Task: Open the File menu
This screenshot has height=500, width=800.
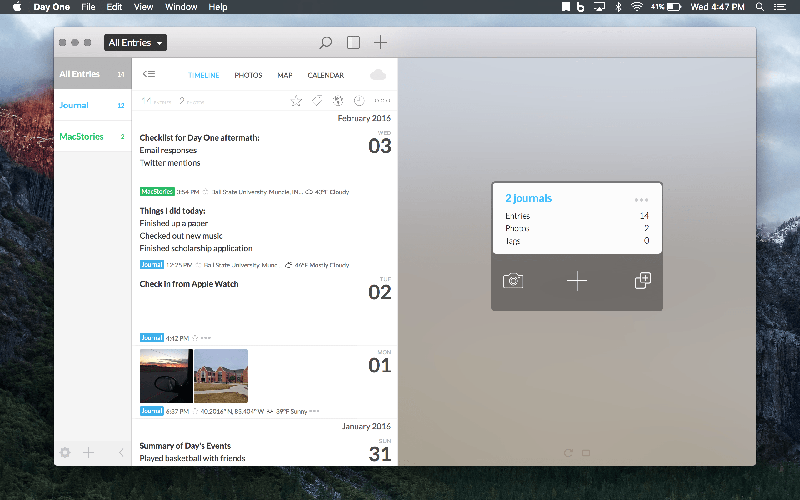Action: 88,7
